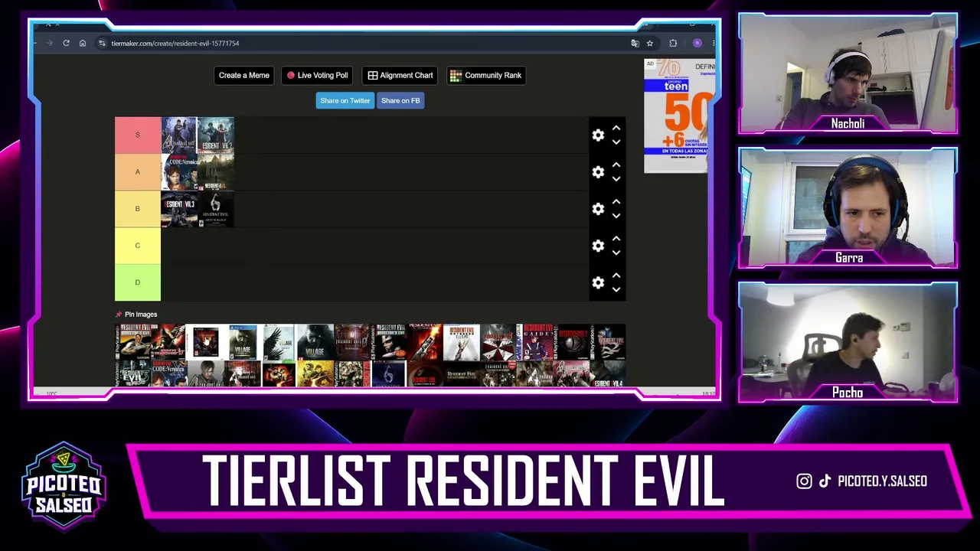Click the Create a Meme button
This screenshot has width=980, height=551.
coord(244,75)
